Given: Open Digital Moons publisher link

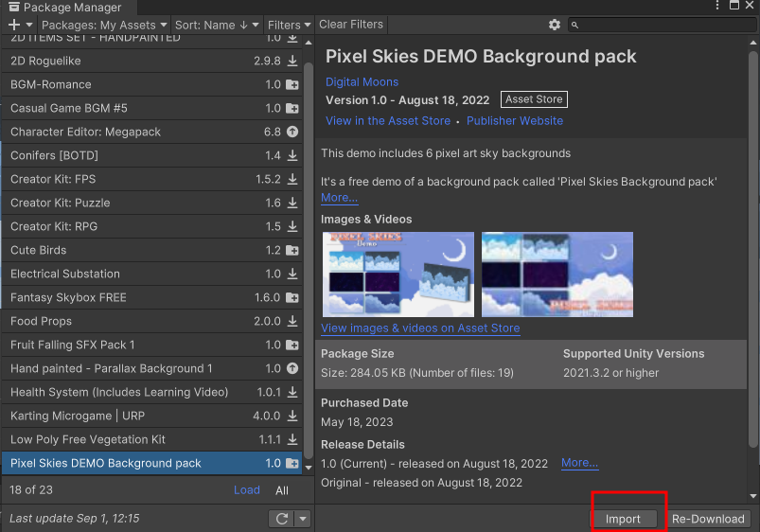Looking at the screenshot, I should coord(362,82).
